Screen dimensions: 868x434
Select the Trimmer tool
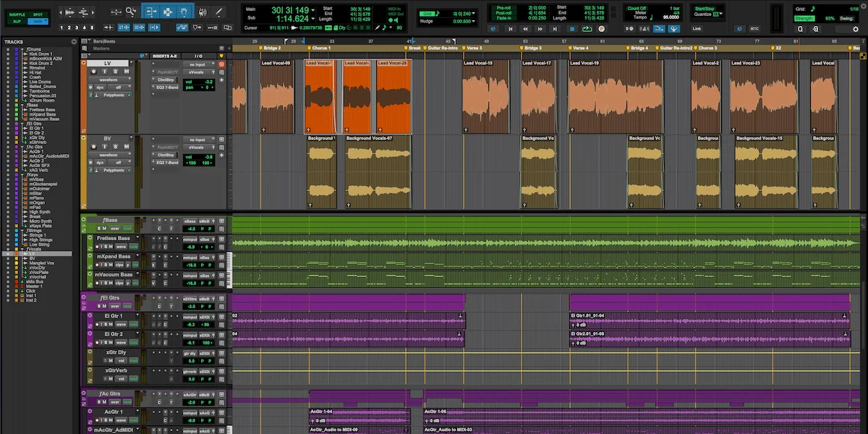pyautogui.click(x=151, y=12)
